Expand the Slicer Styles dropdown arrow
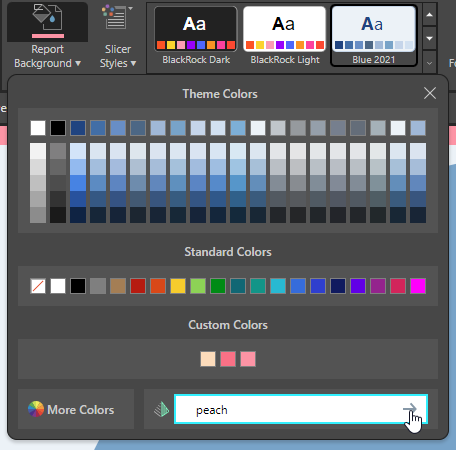The width and height of the screenshot is (456, 450). coord(133,63)
